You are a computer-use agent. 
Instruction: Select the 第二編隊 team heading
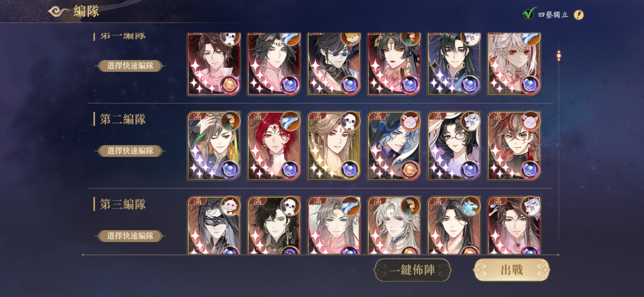[x=123, y=119]
